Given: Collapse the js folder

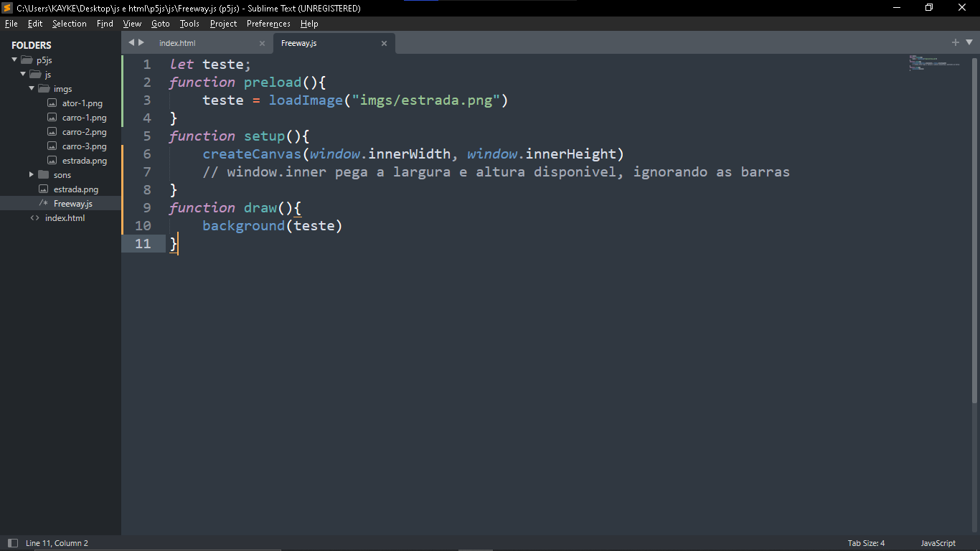Looking at the screenshot, I should click(x=22, y=75).
